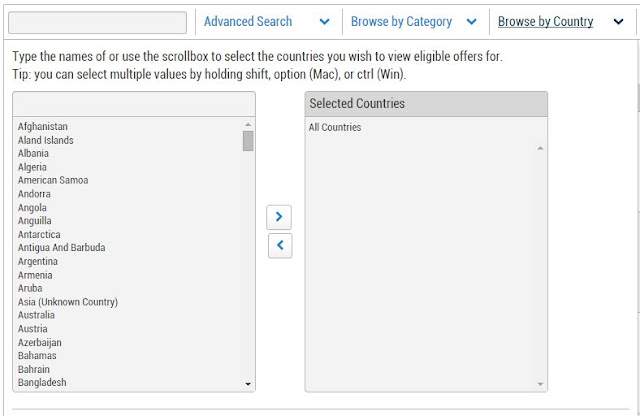The image size is (640, 416).
Task: Click the country list scroll-down arrow
Action: pos(248,384)
